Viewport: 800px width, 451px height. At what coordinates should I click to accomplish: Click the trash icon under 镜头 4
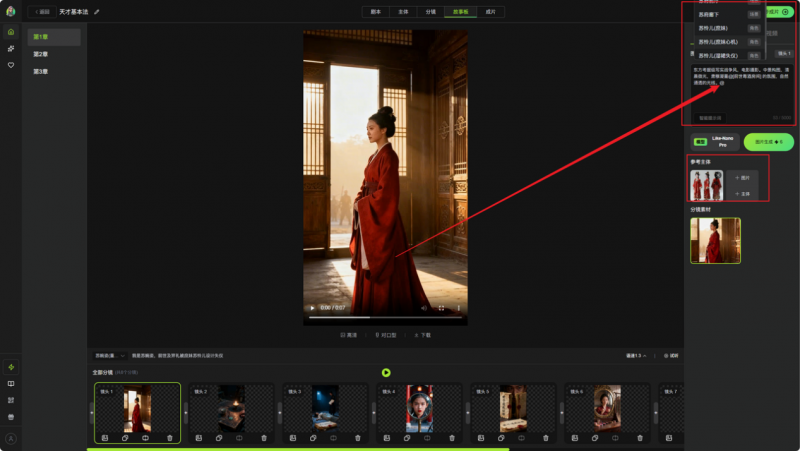[452, 438]
